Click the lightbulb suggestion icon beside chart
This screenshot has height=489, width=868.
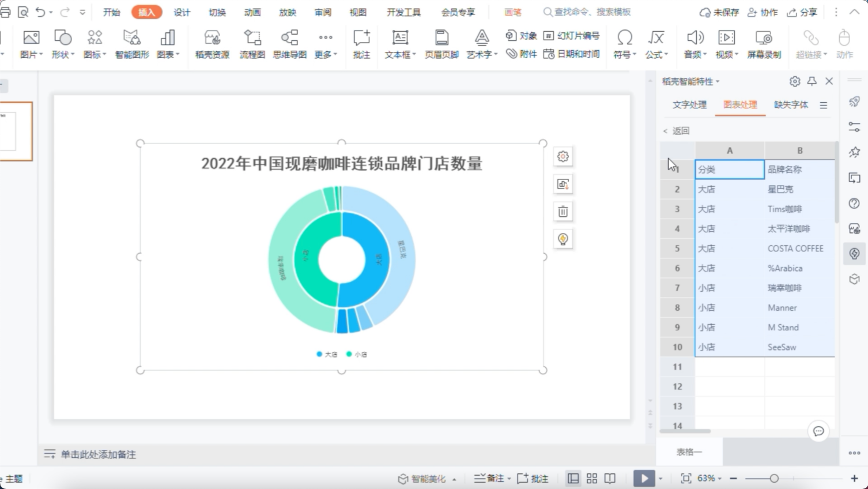tap(563, 239)
